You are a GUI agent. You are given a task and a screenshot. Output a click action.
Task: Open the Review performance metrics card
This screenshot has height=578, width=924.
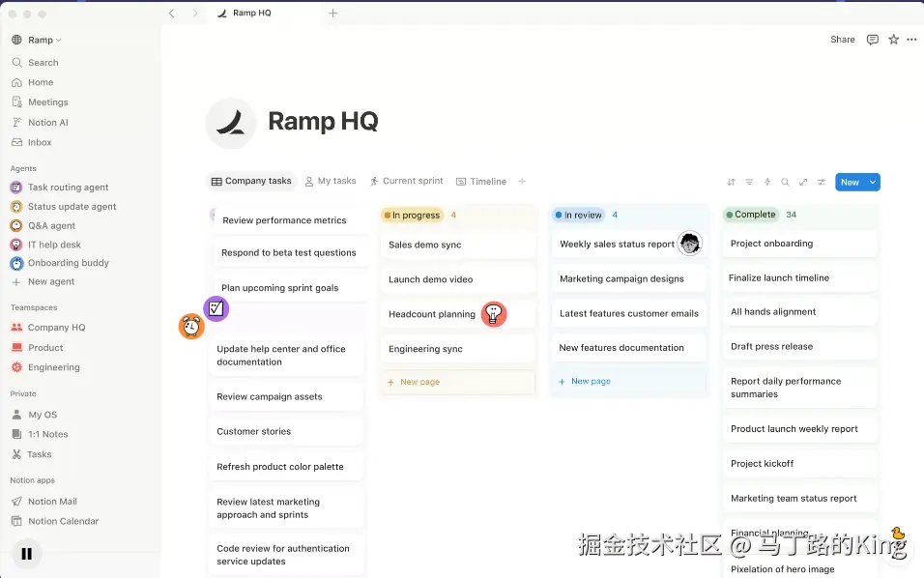click(x=291, y=220)
